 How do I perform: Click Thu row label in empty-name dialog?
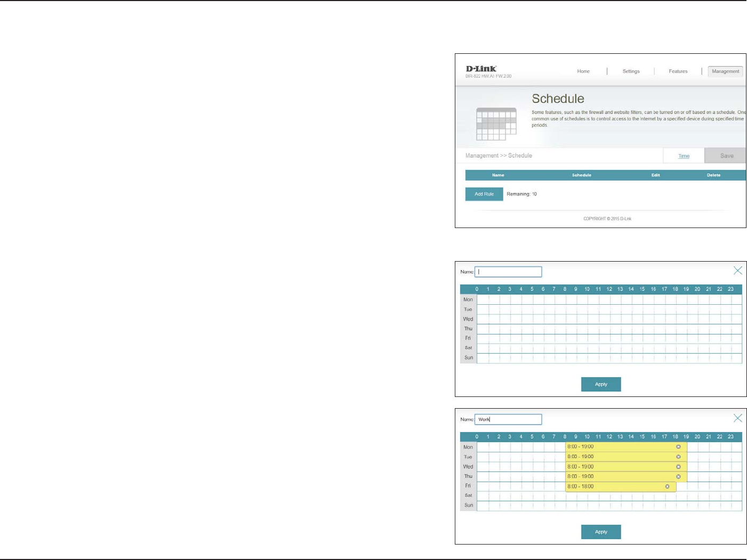(468, 329)
